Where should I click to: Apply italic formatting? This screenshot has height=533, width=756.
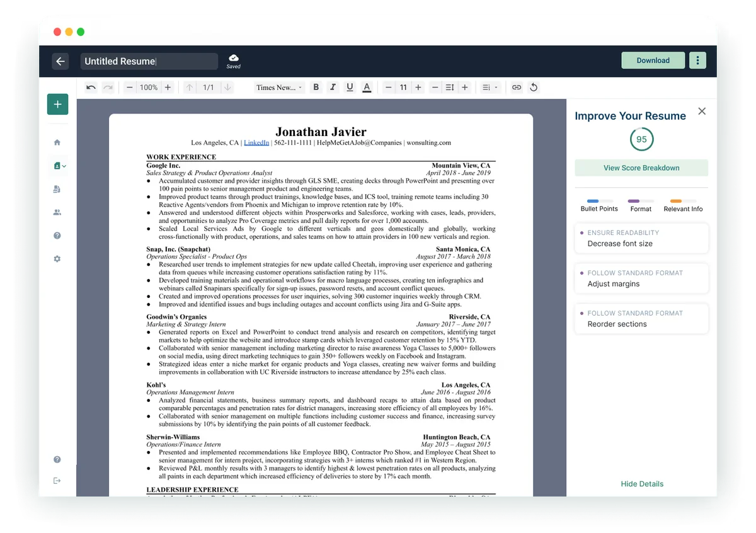[333, 87]
